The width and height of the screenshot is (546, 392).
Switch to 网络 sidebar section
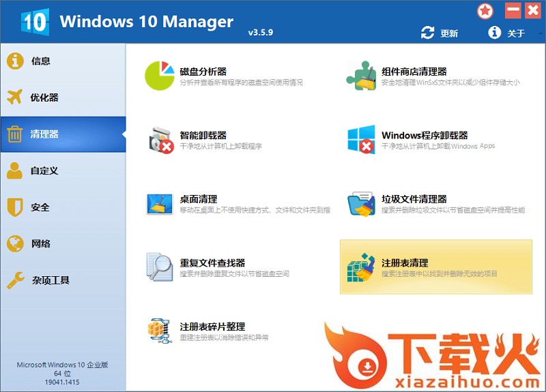point(40,243)
